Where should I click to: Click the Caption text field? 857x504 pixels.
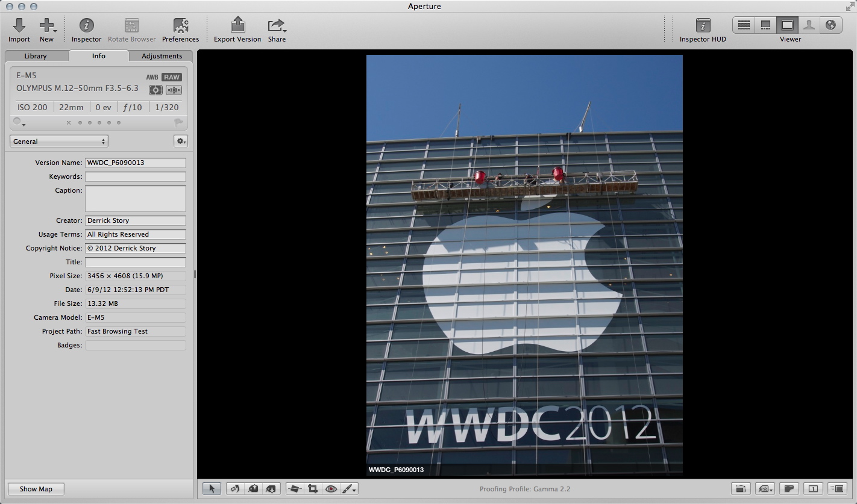click(135, 198)
